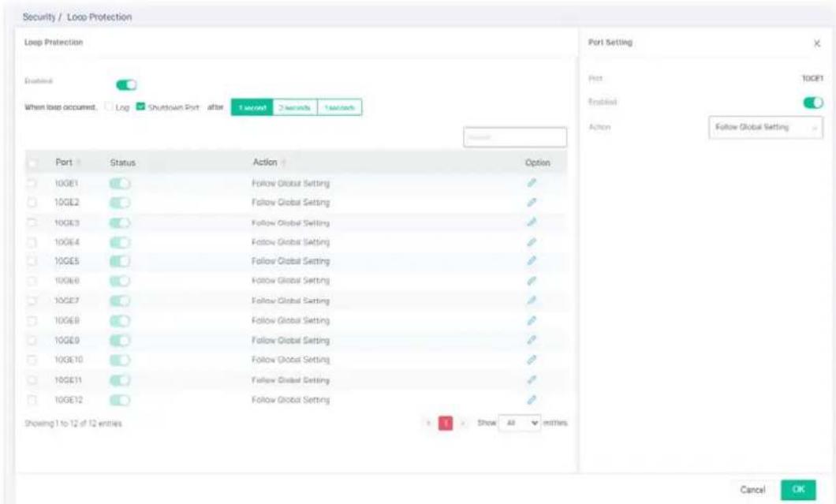Screen dimensions: 836x504
Task: Edit port 10GE1 with the pencil icon
Action: tap(532, 183)
